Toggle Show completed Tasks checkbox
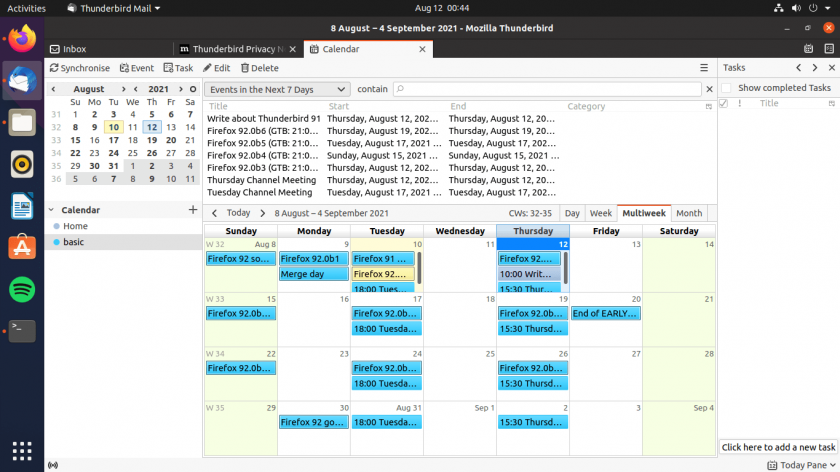 tap(726, 88)
